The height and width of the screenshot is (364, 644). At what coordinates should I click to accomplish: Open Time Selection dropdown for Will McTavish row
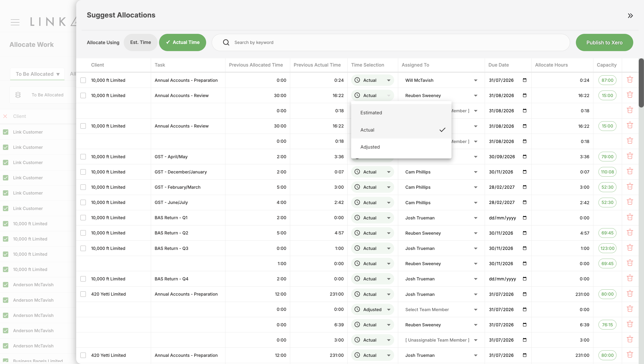click(x=372, y=80)
